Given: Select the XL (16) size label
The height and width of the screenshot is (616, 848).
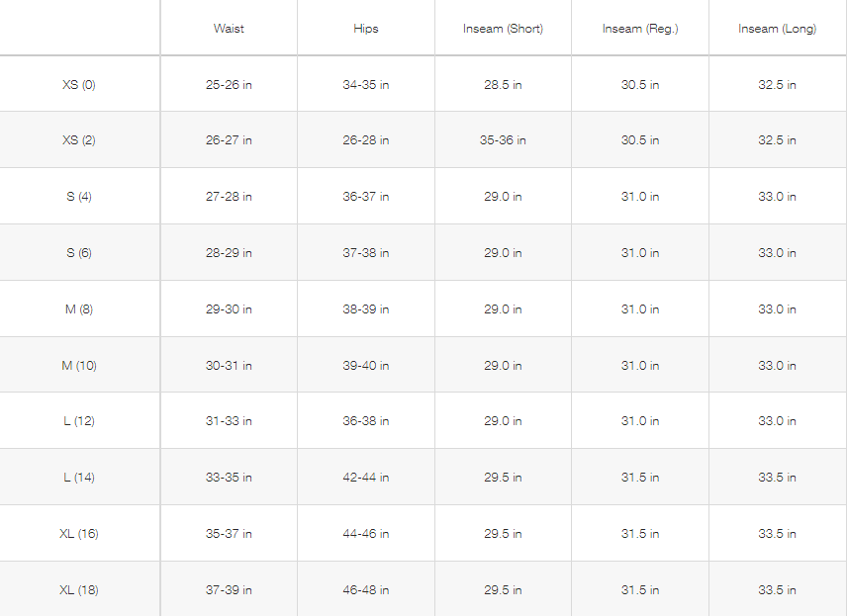Looking at the screenshot, I should (79, 534).
